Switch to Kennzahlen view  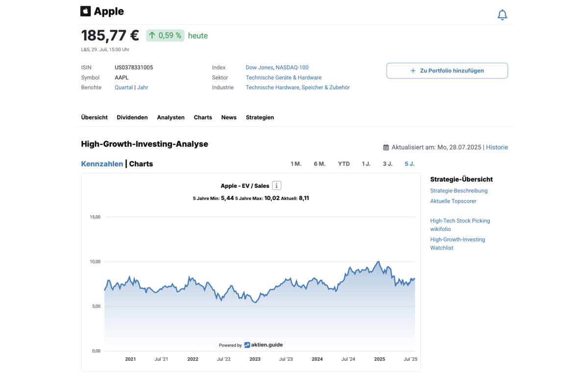click(x=102, y=164)
